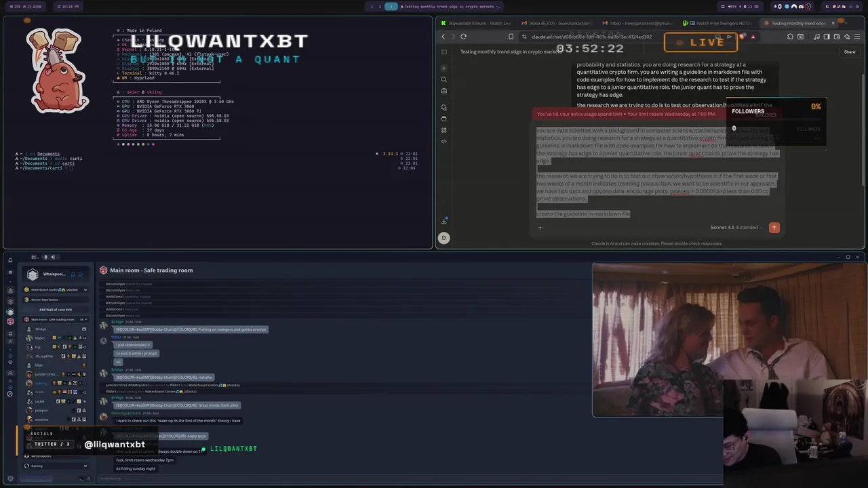Reload the claude.ai page
This screenshot has width=868, height=488.
click(x=463, y=37)
